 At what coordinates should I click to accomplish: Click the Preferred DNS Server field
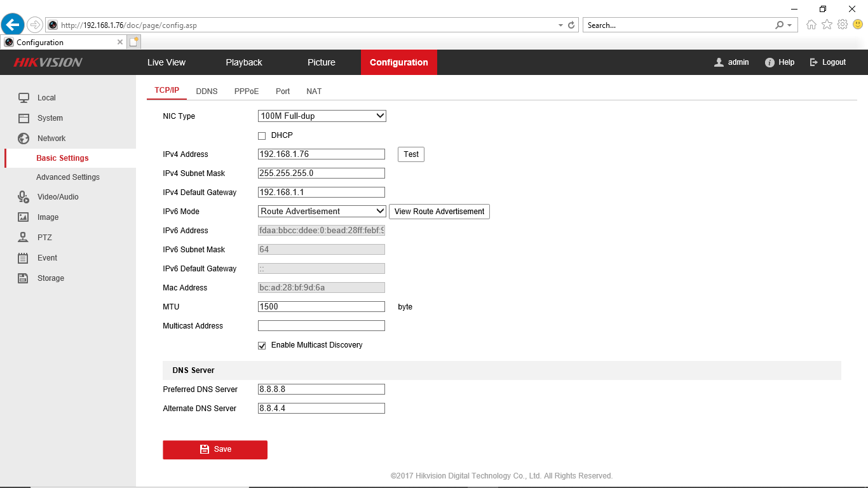coord(322,390)
